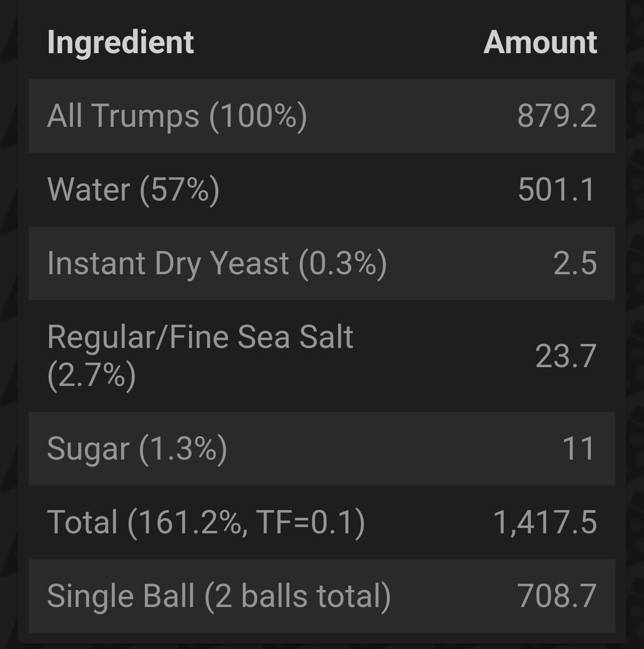644x649 pixels.
Task: Select the Sugar ingredient label
Action: [x=88, y=449]
